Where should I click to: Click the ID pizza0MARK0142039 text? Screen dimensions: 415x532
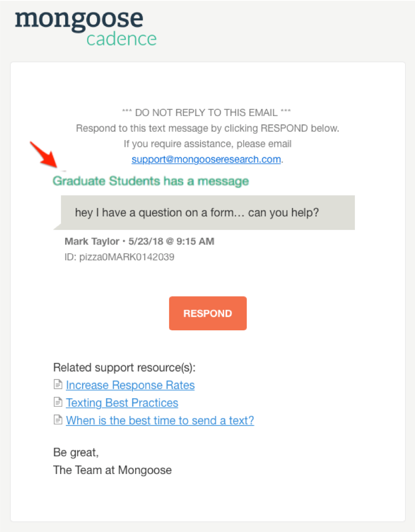(x=119, y=257)
